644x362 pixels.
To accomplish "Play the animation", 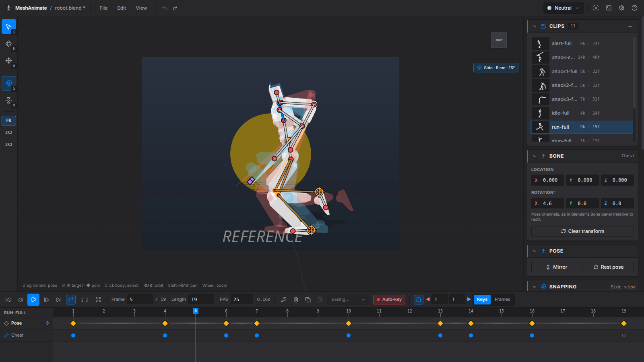I will coord(33,300).
